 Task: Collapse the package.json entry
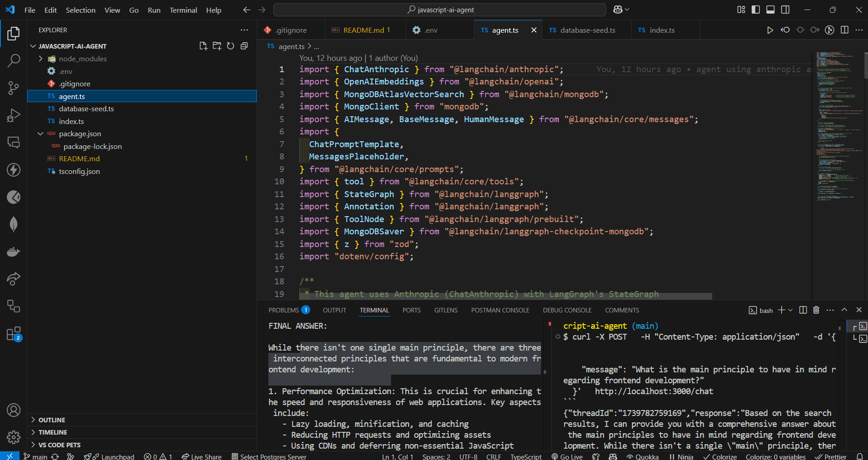pyautogui.click(x=40, y=134)
